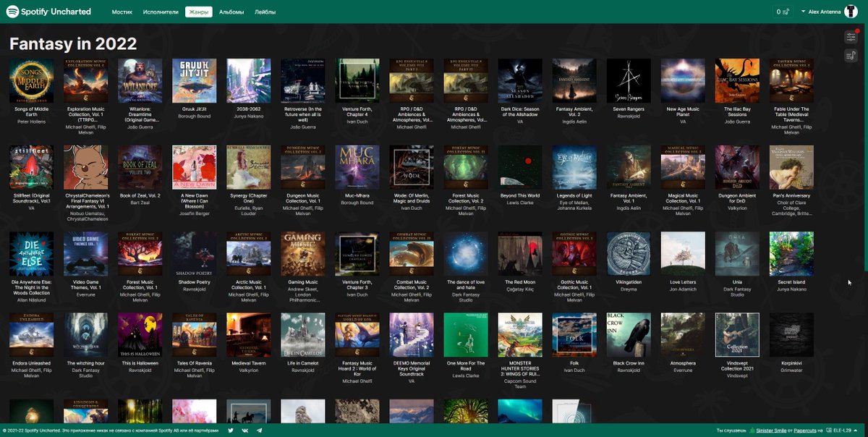This screenshot has width=868, height=437.
Task: Open the Songs of Middle Earth cover
Action: click(x=32, y=81)
